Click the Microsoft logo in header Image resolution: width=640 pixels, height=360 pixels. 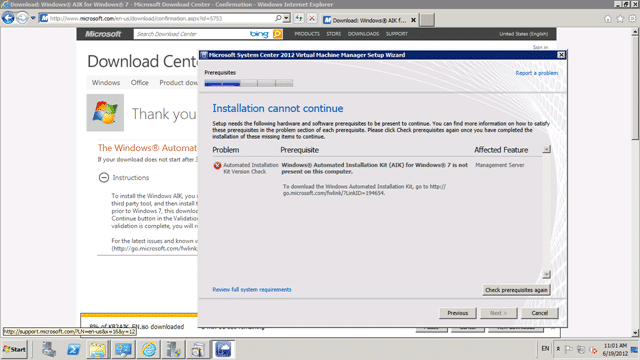point(103,34)
